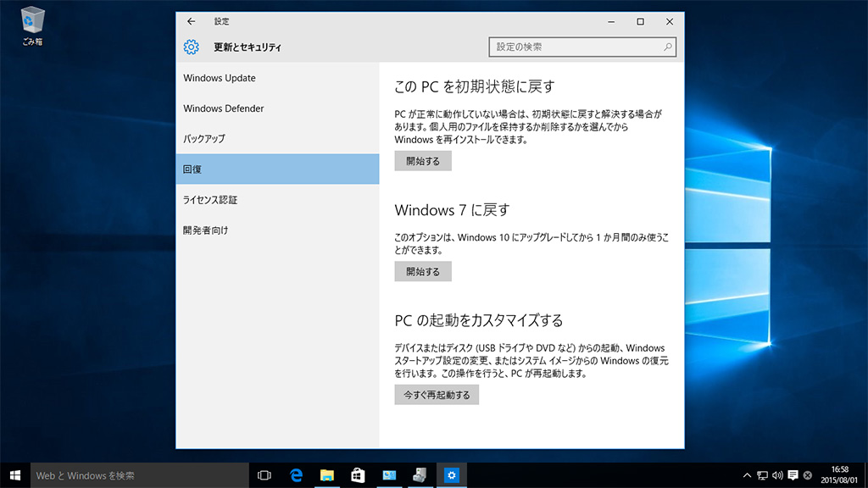Open the volume control in system tray

click(x=777, y=475)
